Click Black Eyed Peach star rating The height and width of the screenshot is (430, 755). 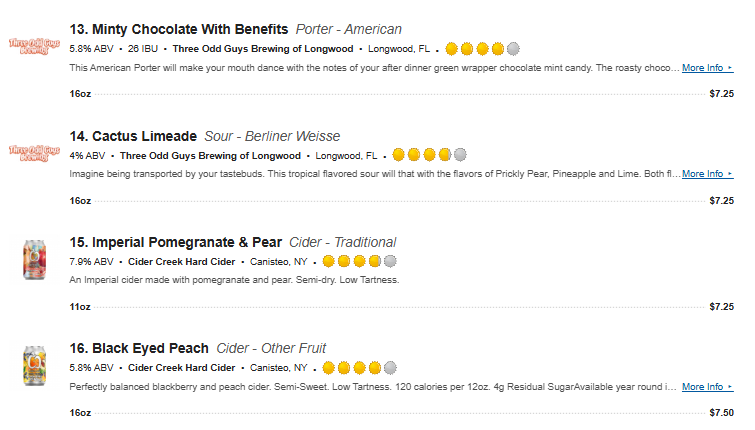[x=359, y=368]
